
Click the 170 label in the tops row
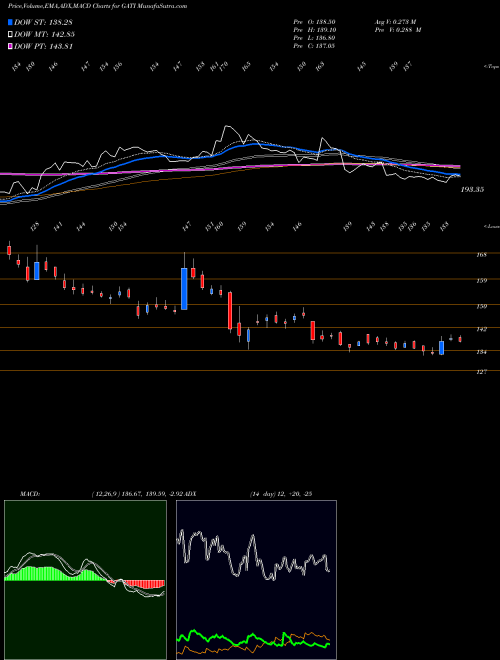click(x=223, y=66)
